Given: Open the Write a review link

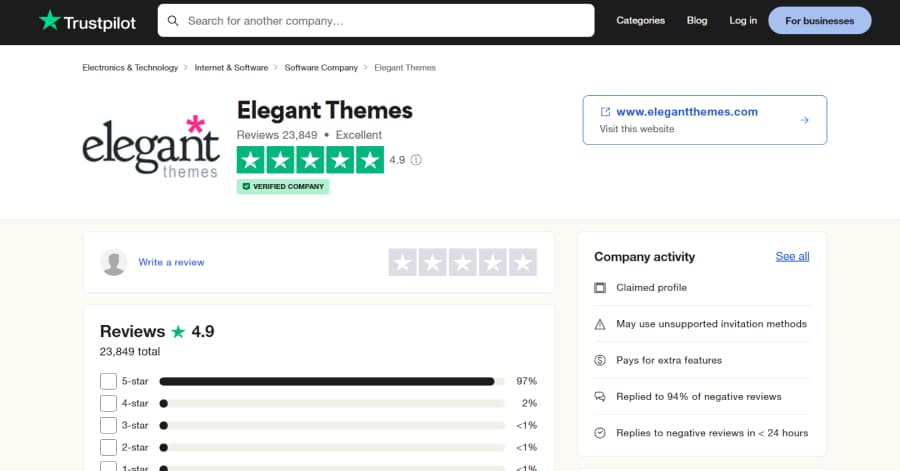Looking at the screenshot, I should [x=171, y=262].
